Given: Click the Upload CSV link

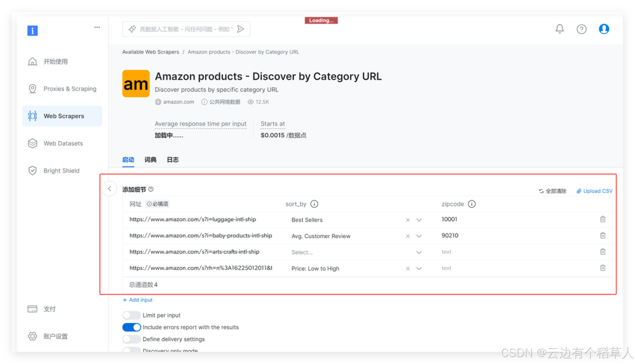Looking at the screenshot, I should click(594, 191).
